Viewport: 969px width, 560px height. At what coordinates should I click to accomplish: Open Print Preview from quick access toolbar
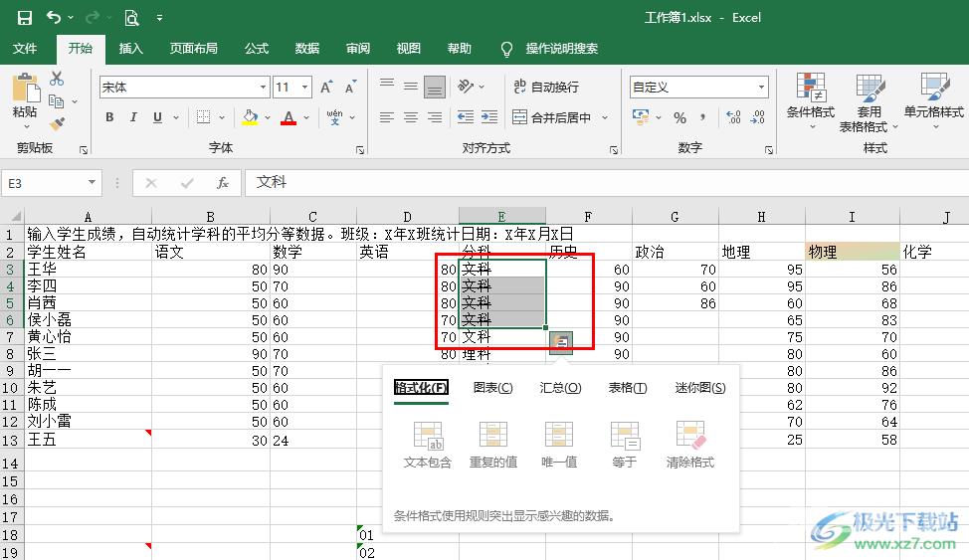pos(131,18)
